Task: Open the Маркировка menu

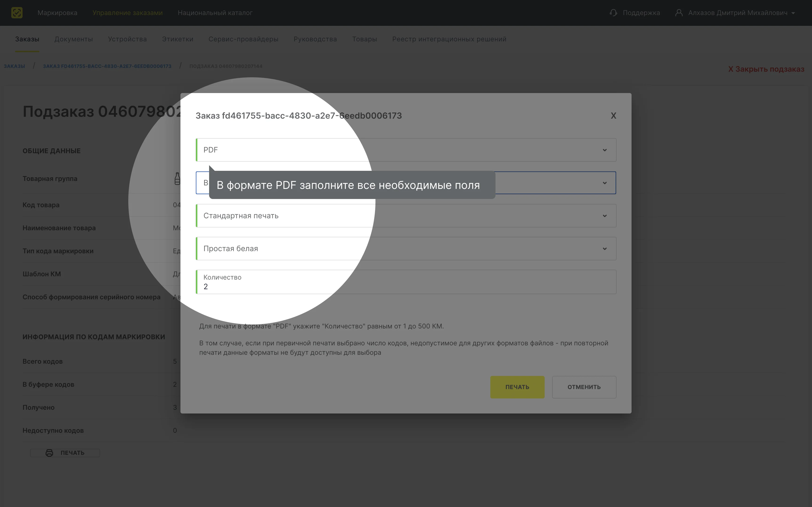Action: click(x=57, y=13)
